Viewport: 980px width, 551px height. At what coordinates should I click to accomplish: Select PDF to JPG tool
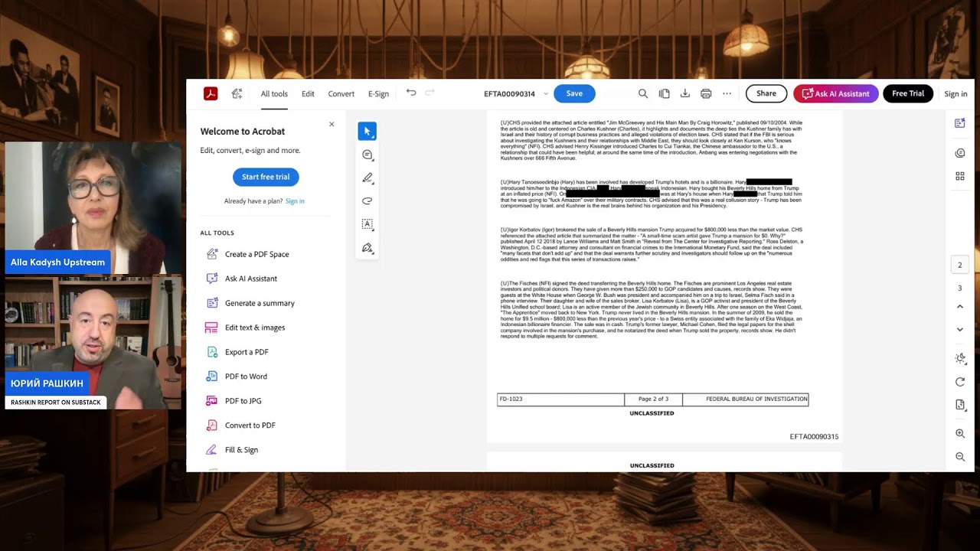click(x=243, y=401)
